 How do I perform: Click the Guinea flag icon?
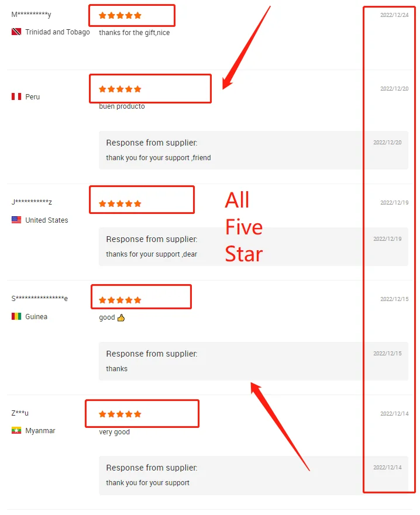point(16,317)
